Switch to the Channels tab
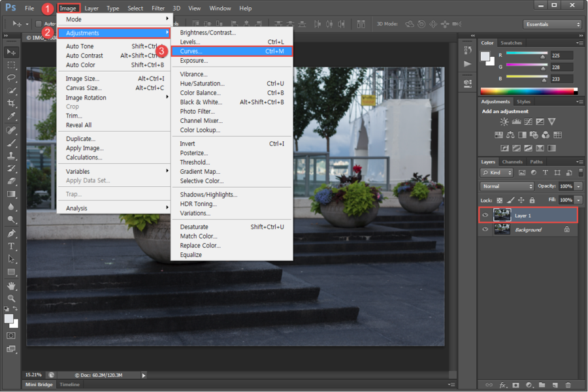Image resolution: width=588 pixels, height=392 pixels. [x=512, y=162]
